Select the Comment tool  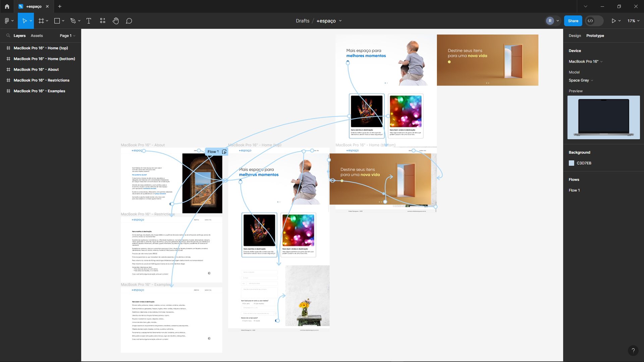[129, 21]
